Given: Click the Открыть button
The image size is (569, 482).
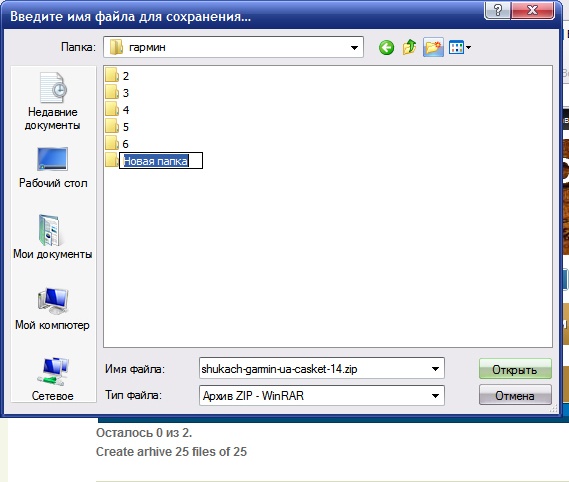Looking at the screenshot, I should 515,369.
